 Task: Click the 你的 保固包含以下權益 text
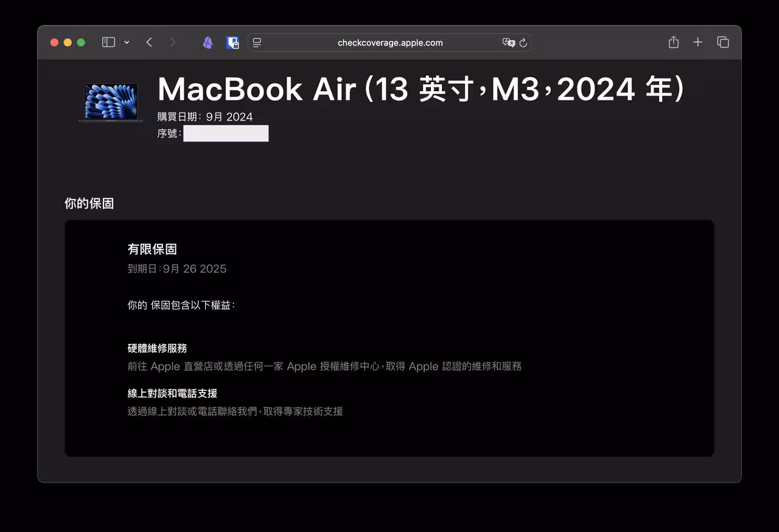pos(181,305)
